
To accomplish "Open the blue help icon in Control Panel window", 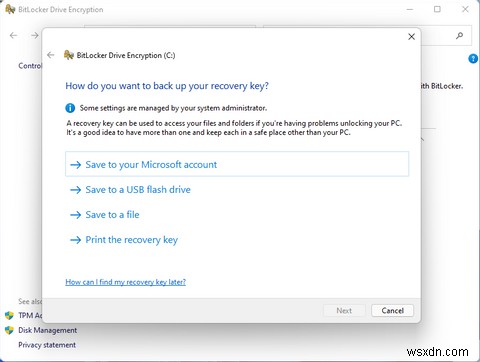I will click(473, 59).
